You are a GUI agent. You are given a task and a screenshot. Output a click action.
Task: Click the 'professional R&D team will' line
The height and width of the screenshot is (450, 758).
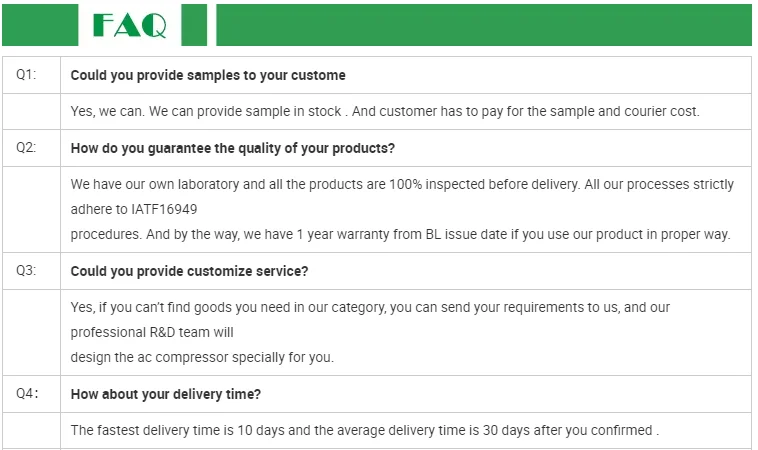point(152,332)
